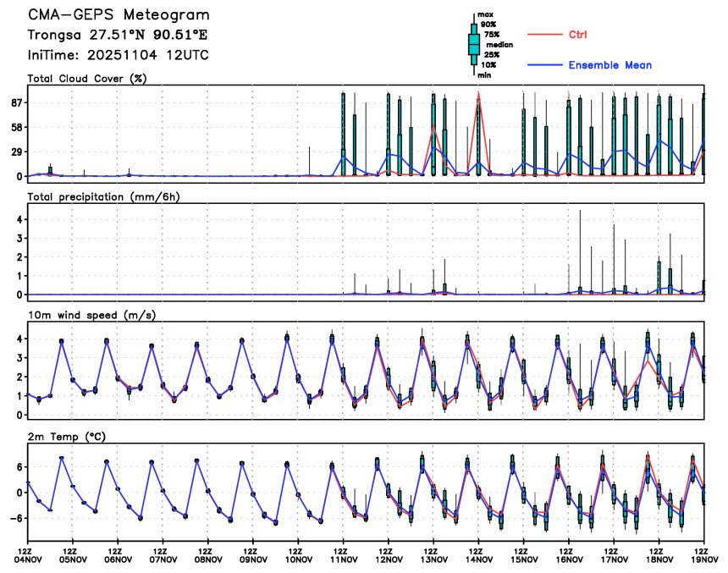Click the 'median' label in the legend

pos(496,44)
